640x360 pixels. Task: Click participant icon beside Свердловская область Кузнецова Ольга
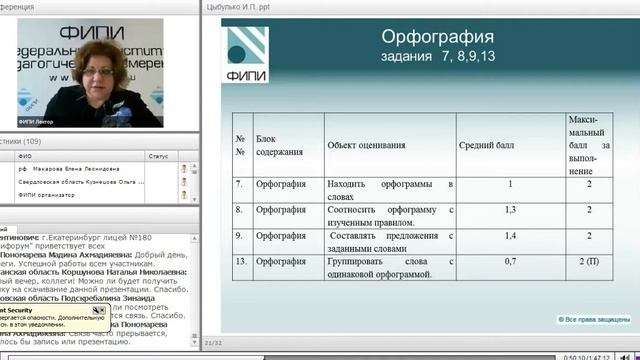click(184, 182)
